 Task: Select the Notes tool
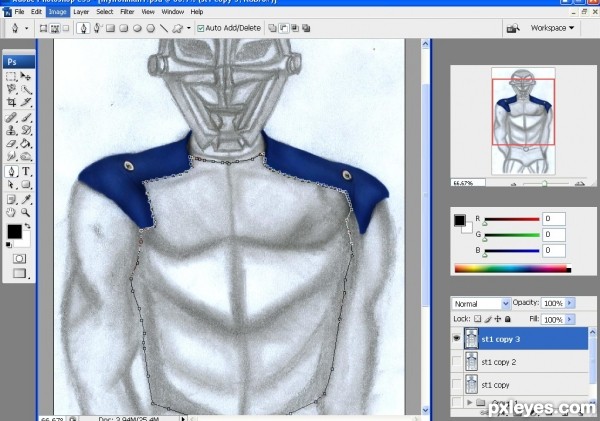point(11,199)
